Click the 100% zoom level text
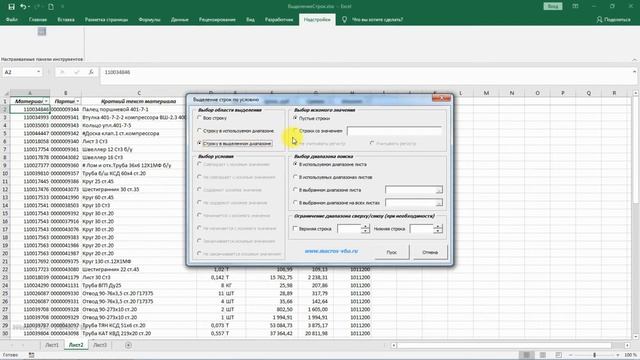Image resolution: width=640 pixels, height=360 pixels. (630, 355)
